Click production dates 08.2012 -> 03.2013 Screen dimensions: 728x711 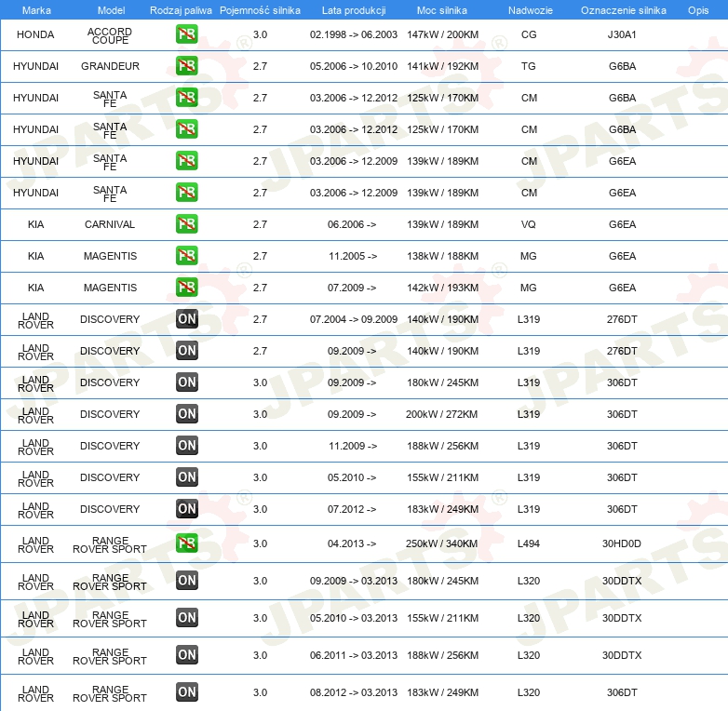[354, 692]
